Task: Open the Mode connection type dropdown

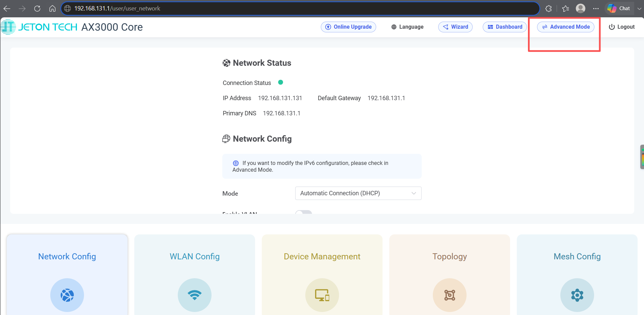Action: (358, 193)
